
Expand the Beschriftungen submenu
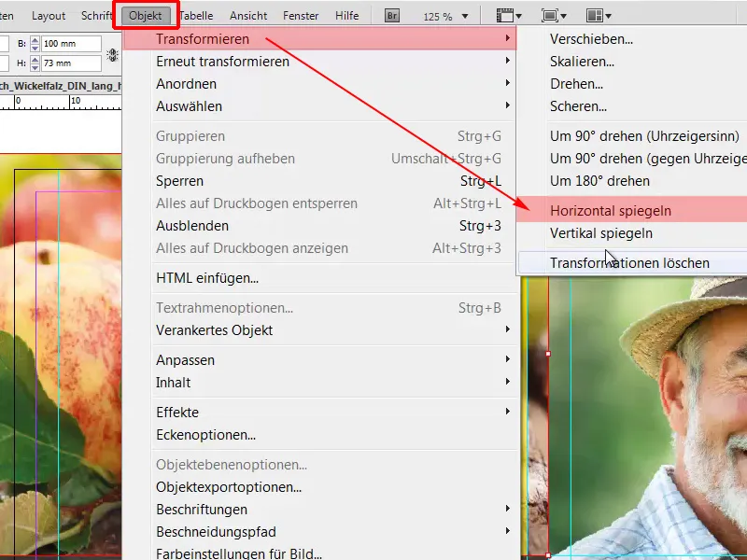pos(319,510)
